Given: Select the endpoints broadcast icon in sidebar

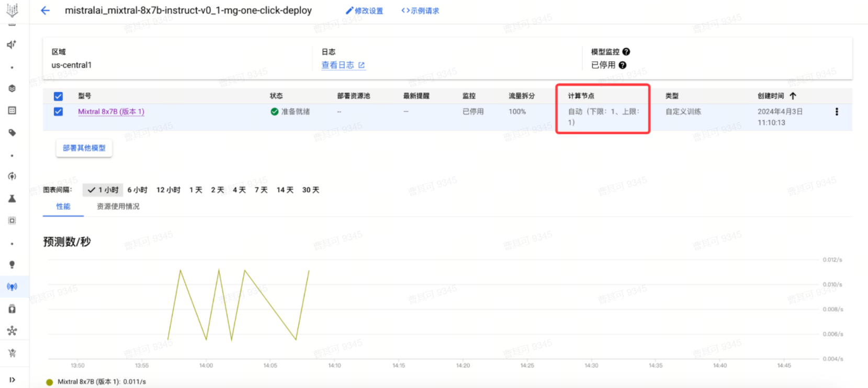Looking at the screenshot, I should click(12, 287).
